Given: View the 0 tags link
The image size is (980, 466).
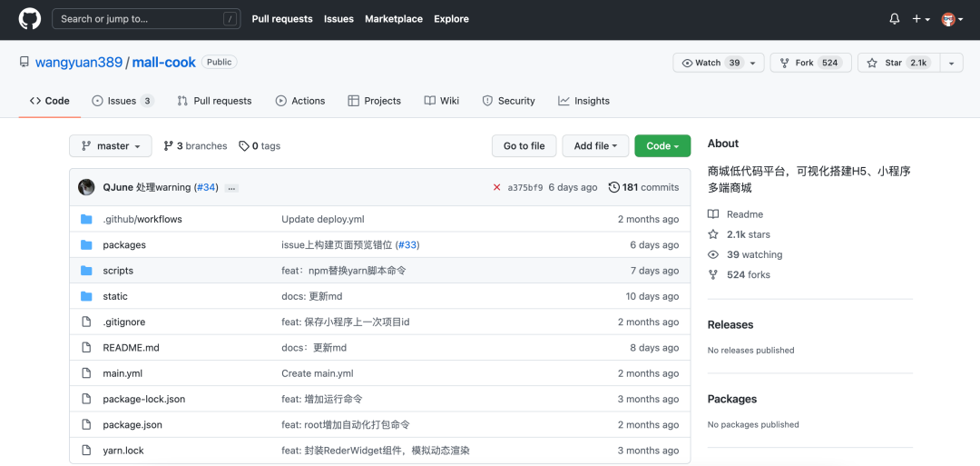Looking at the screenshot, I should coord(260,145).
